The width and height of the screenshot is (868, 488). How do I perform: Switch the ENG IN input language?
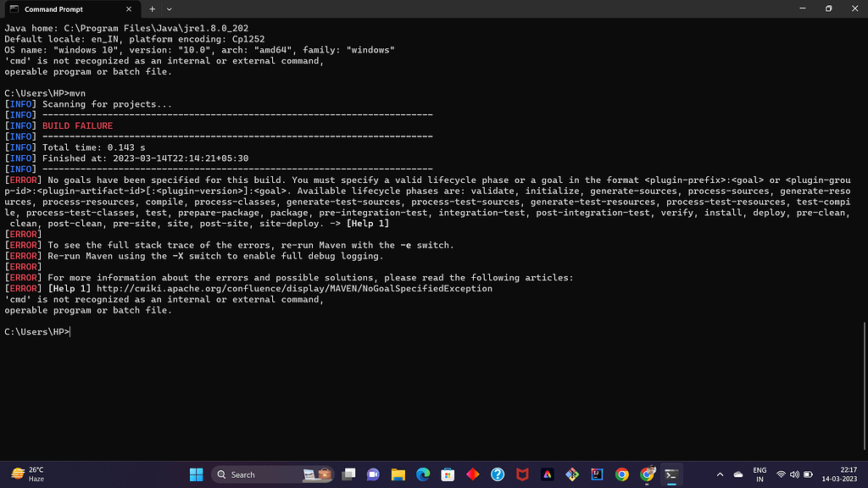[760, 474]
